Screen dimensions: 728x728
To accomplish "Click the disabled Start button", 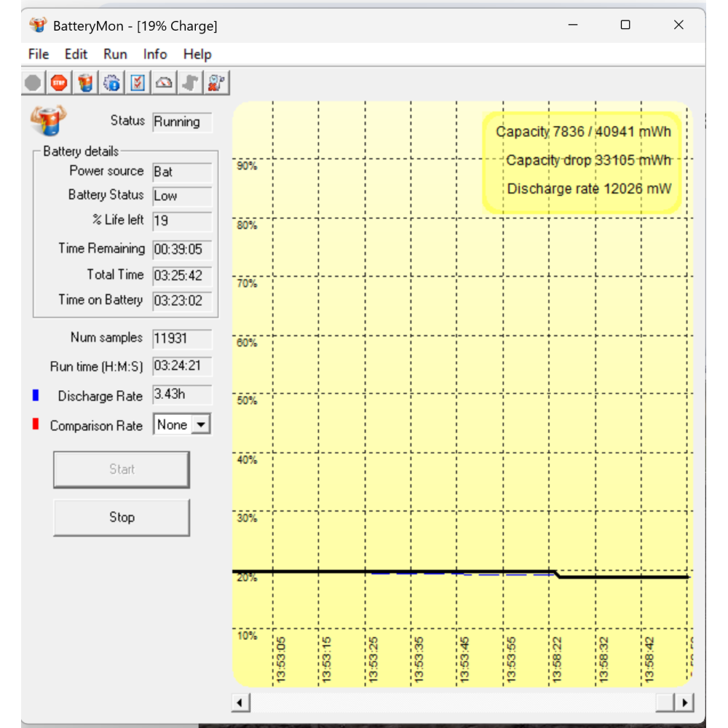I will point(122,470).
